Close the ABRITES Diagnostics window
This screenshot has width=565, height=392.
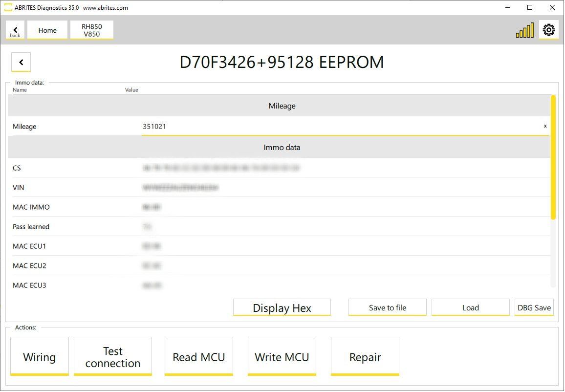[552, 7]
